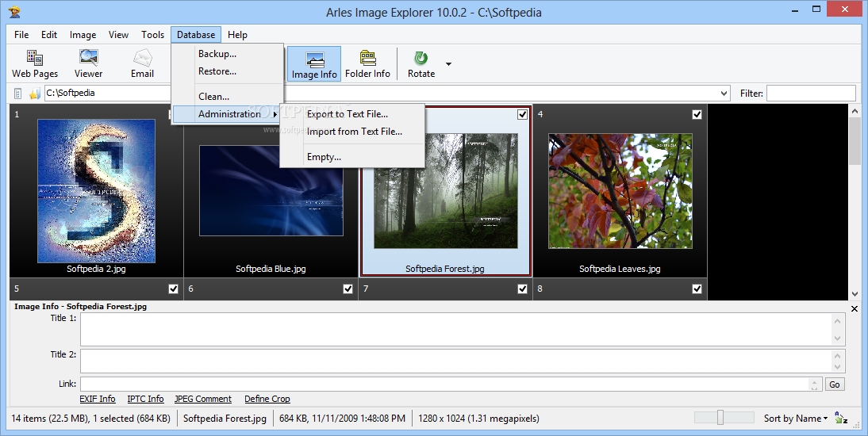Expand the Administration submenu

228,114
